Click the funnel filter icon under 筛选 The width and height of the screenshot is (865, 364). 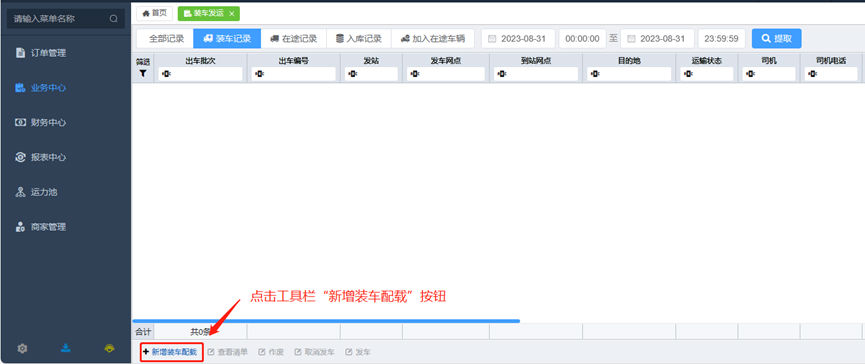coord(143,73)
